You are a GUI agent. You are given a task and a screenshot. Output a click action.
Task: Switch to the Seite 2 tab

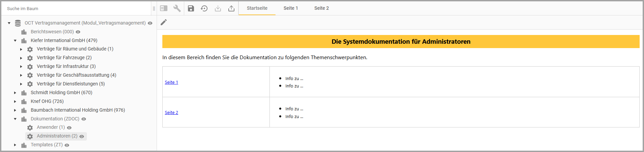(321, 8)
